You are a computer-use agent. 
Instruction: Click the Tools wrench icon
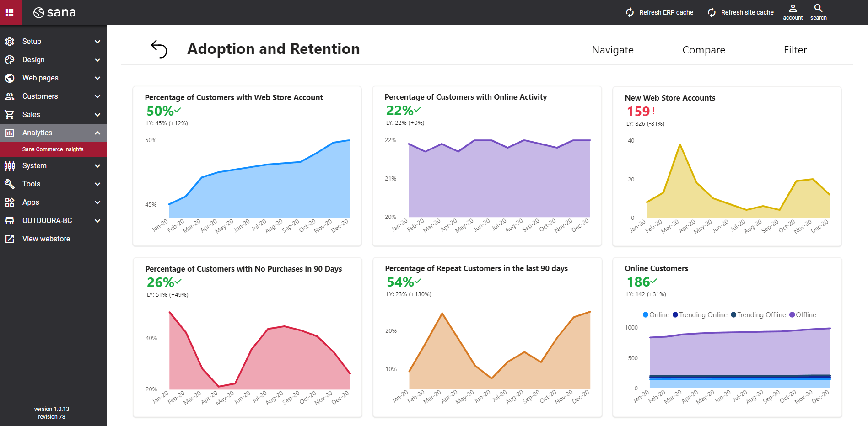pos(10,184)
